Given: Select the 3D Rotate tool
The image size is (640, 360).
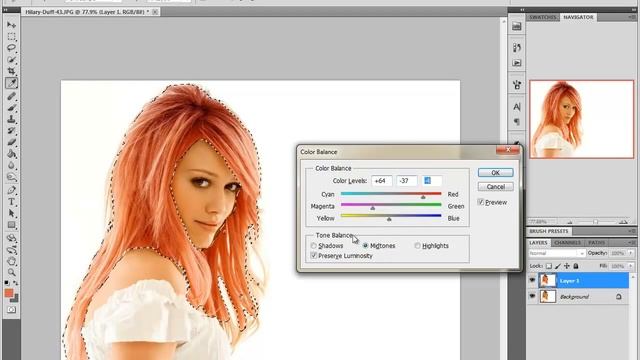Looking at the screenshot, I should click(11, 238).
